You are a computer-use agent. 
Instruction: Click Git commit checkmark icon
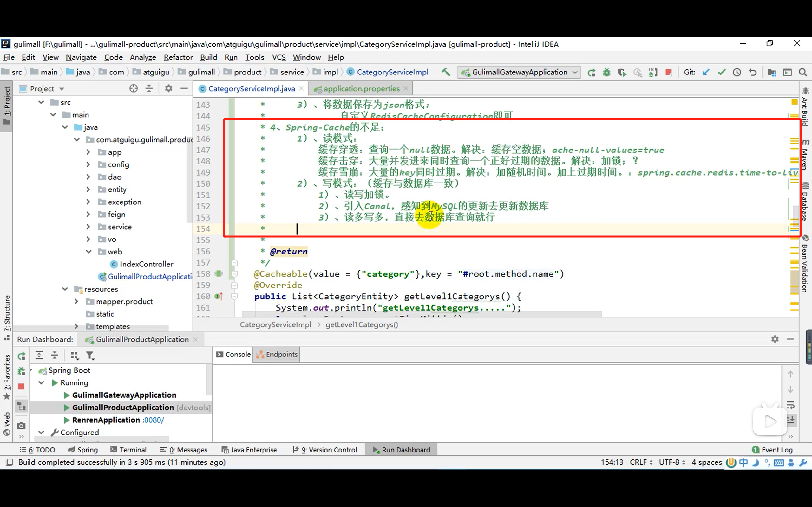(x=721, y=72)
